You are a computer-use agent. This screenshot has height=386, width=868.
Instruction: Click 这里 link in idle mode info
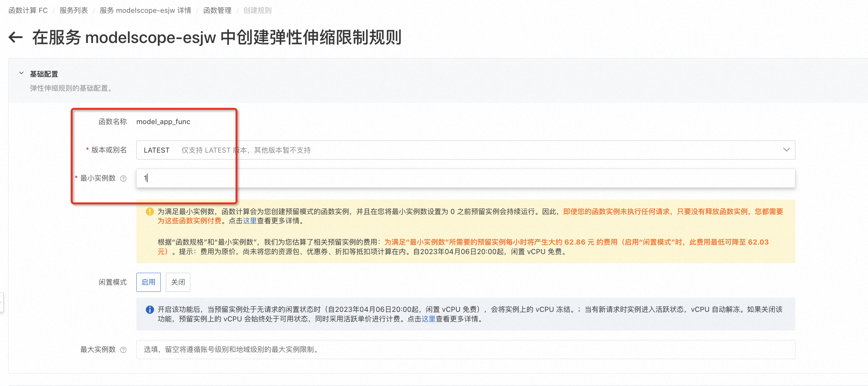pos(428,319)
